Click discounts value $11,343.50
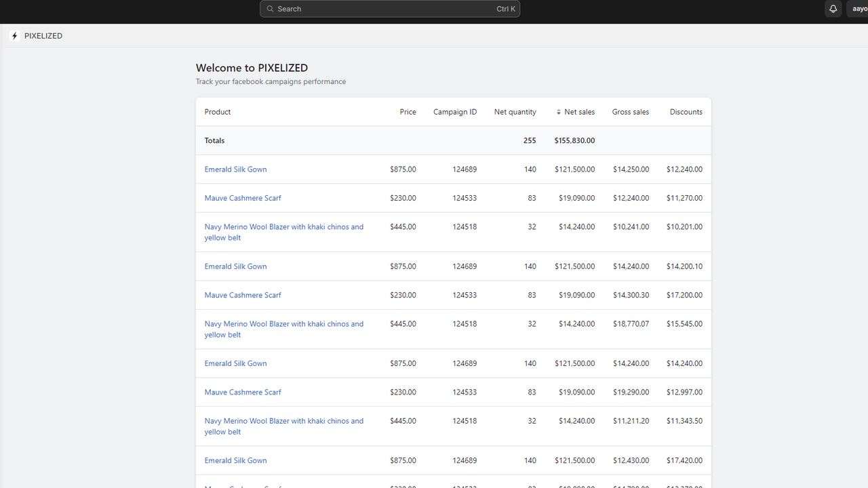Viewport: 868px width, 488px height. pos(684,421)
